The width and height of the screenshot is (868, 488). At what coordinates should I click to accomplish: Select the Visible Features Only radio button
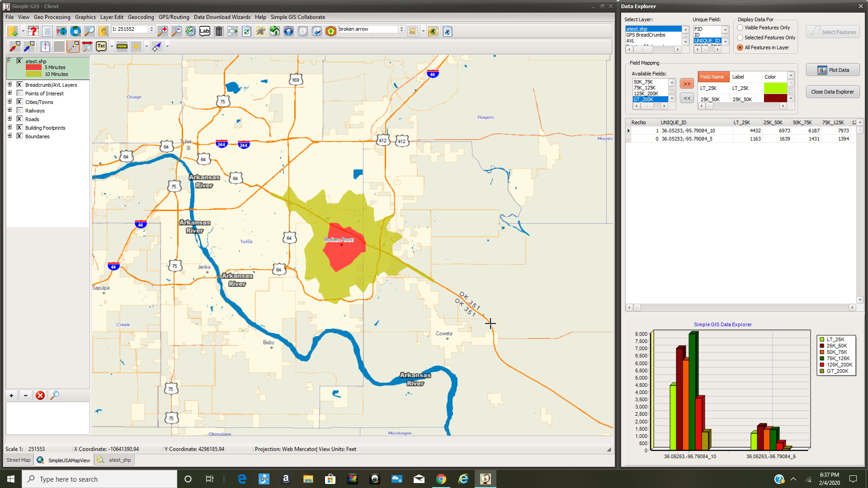click(740, 28)
